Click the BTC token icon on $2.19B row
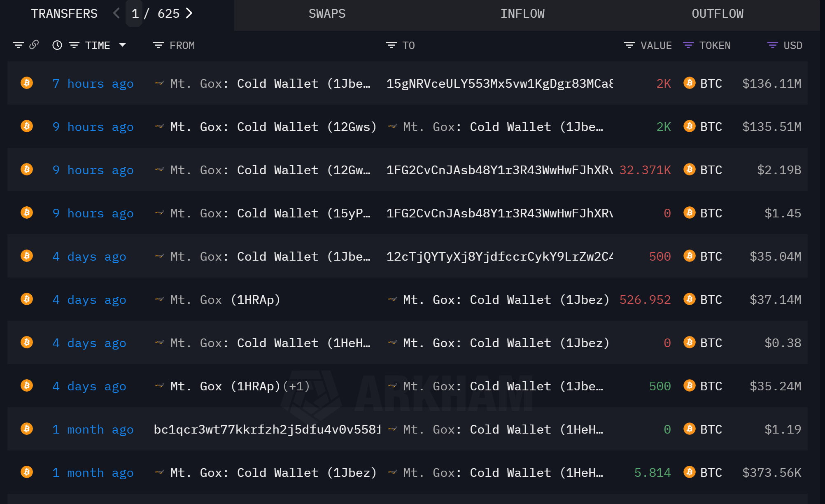The width and height of the screenshot is (825, 504). point(689,170)
